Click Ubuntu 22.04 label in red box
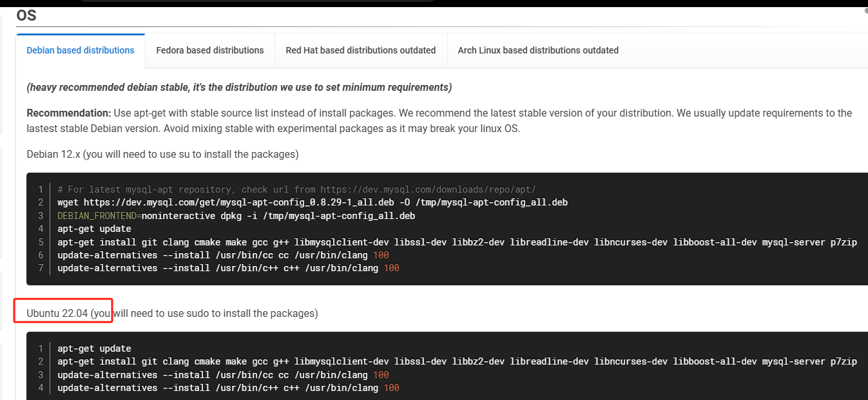This screenshot has width=868, height=400. click(57, 314)
